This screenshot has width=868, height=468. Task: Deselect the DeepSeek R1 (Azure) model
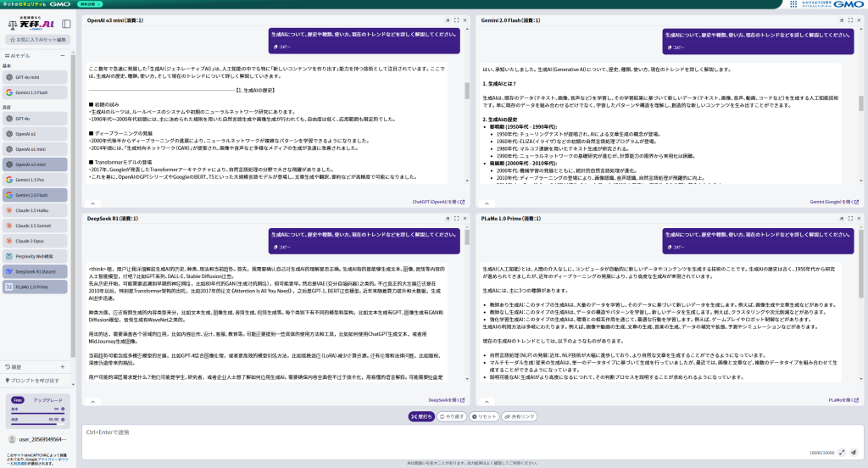[x=35, y=271]
